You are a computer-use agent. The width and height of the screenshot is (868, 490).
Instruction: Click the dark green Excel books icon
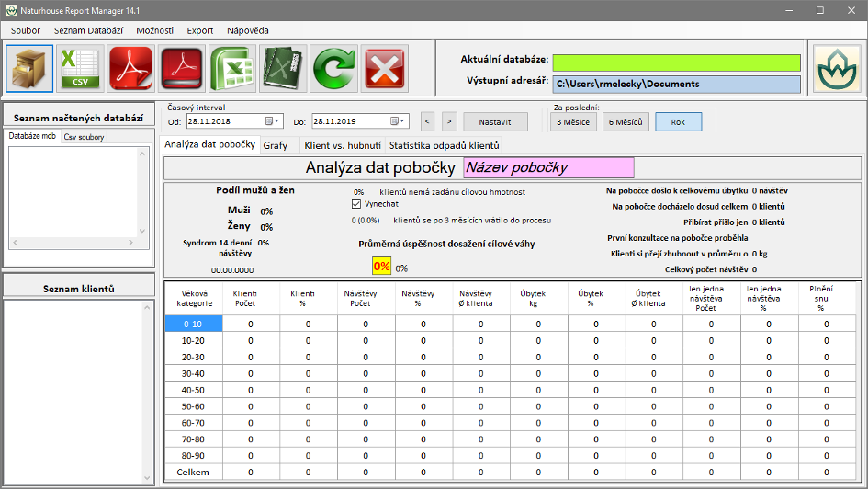(282, 69)
